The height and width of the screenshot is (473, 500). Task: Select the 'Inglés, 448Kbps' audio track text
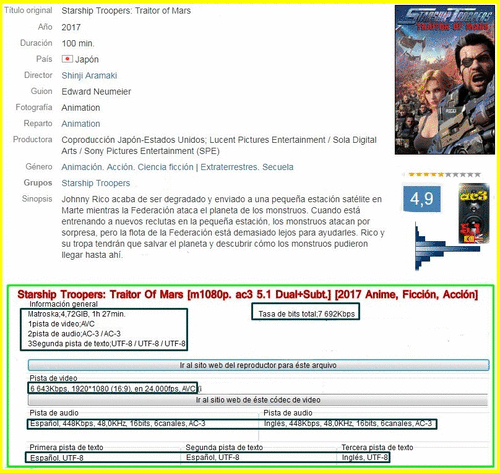tap(348, 423)
